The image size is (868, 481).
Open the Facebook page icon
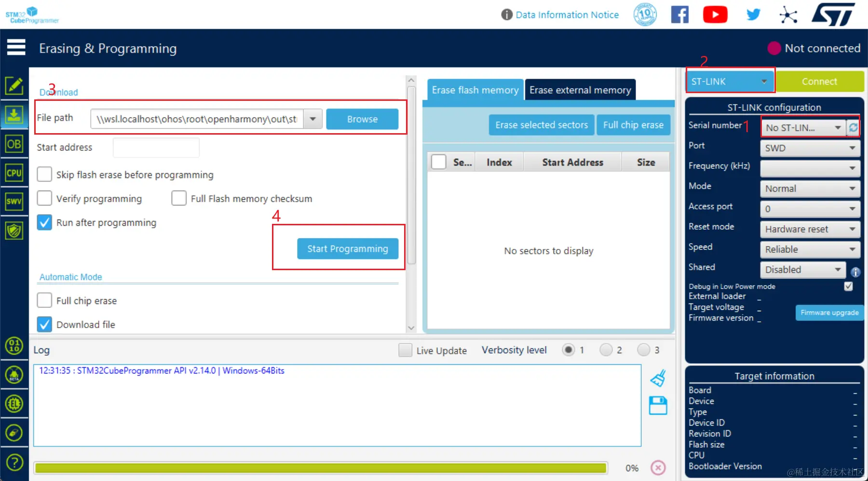(x=680, y=14)
